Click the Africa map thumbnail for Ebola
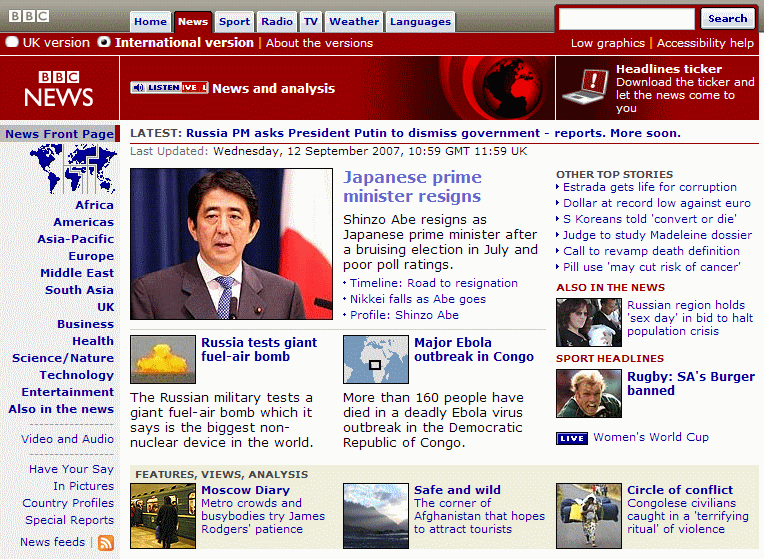This screenshot has width=764, height=559. [376, 359]
